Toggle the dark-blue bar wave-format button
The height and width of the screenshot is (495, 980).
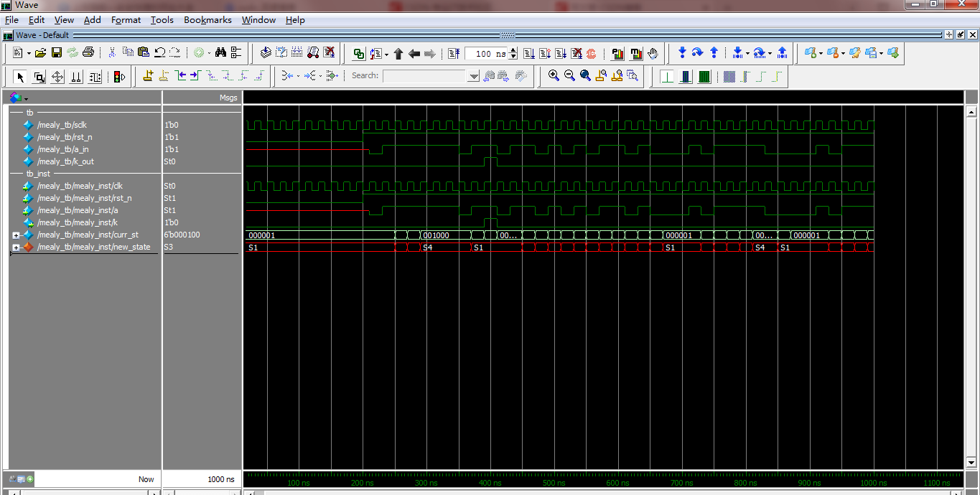click(686, 76)
